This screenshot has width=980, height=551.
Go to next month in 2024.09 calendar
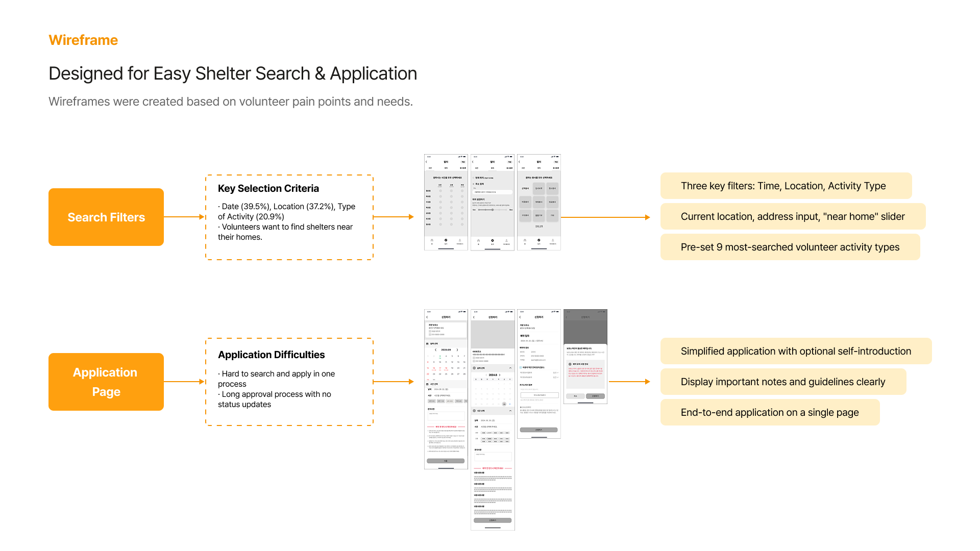tap(457, 350)
